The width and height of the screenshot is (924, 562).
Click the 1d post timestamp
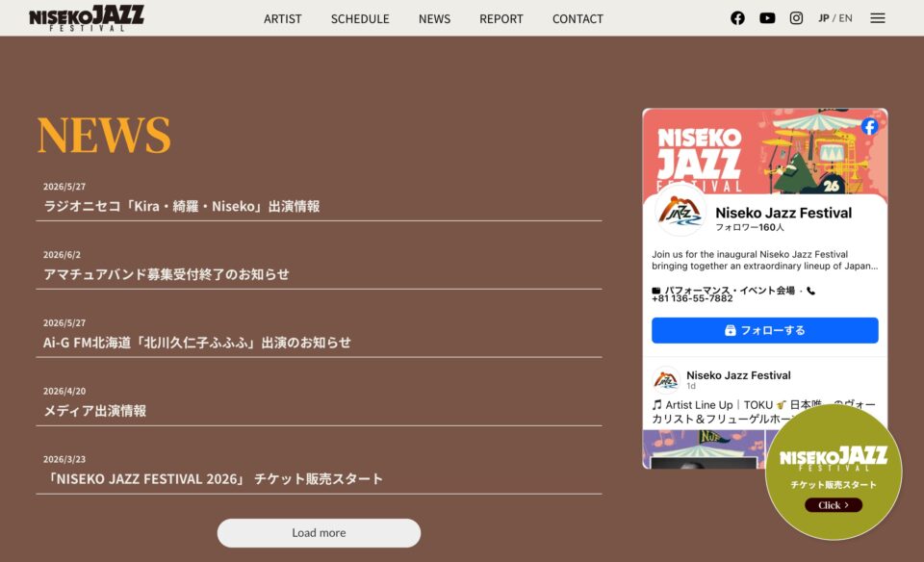point(691,386)
